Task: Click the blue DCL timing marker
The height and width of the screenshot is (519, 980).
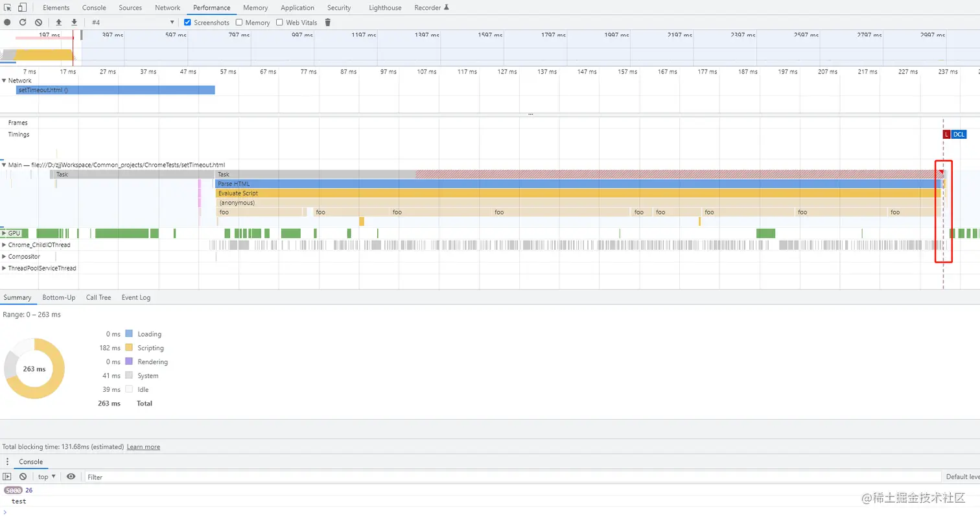Action: coord(959,134)
